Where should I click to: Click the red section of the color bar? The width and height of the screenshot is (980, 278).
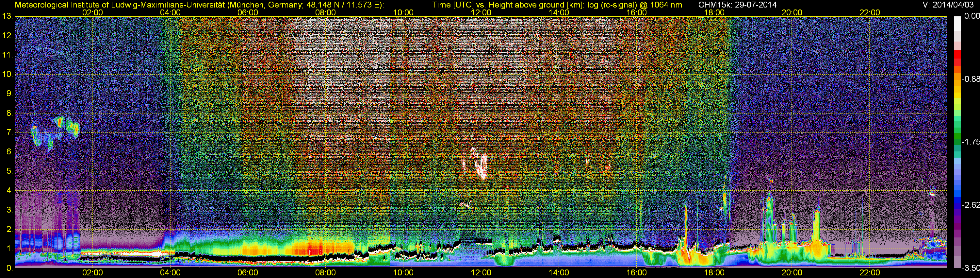click(957, 59)
